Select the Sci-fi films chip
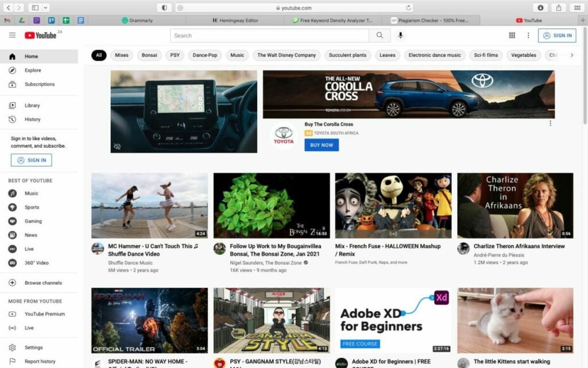Image resolution: width=588 pixels, height=368 pixels. click(x=486, y=55)
